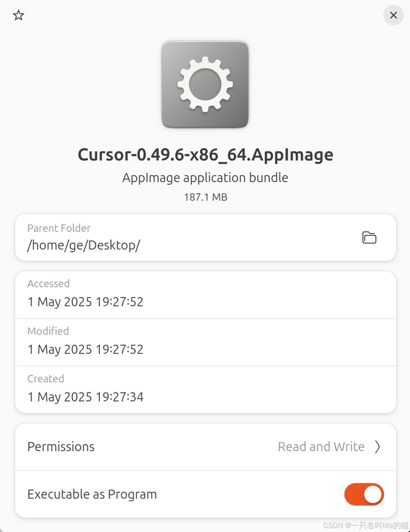Click the star to favorite the file
Screen dimensions: 410x532
[x=18, y=15]
